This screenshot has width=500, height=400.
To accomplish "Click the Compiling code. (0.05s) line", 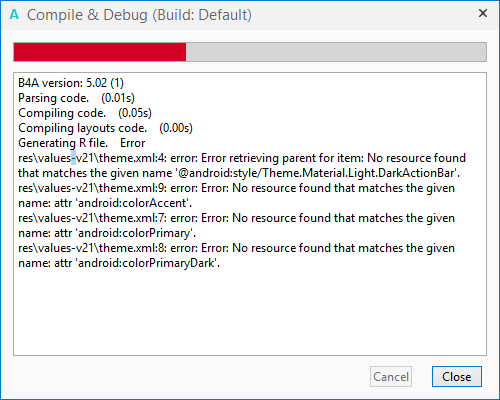I will pos(85,113).
